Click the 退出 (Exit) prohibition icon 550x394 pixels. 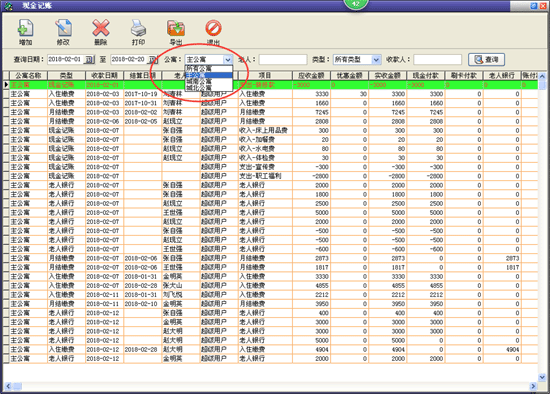[x=213, y=28]
